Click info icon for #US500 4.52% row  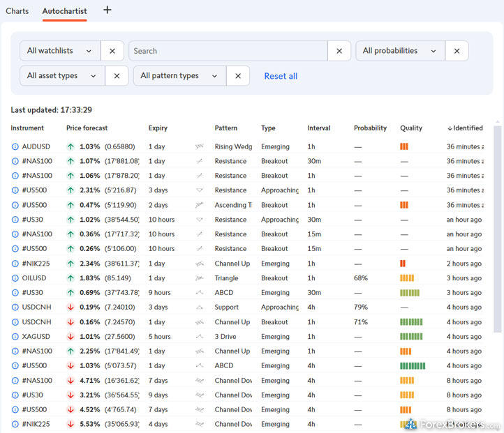point(15,410)
